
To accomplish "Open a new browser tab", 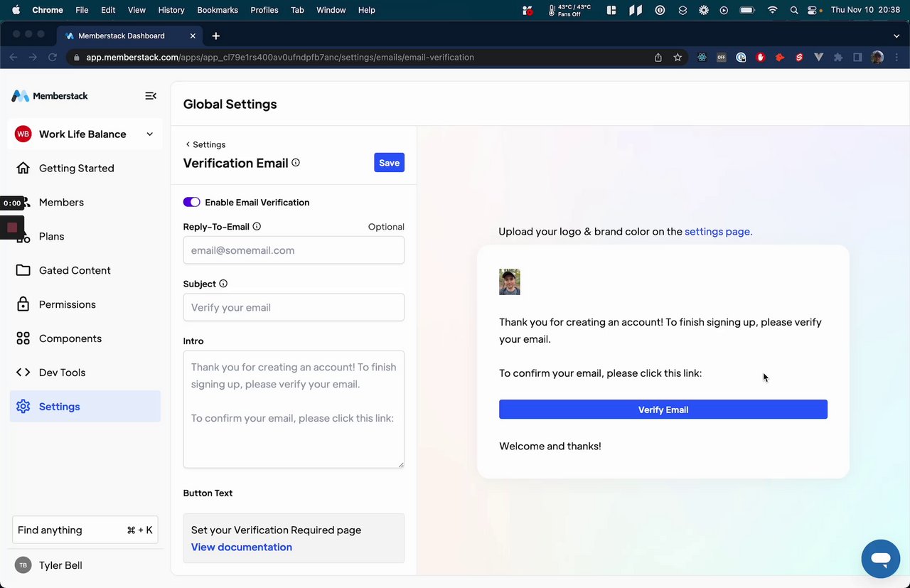I will tap(216, 36).
